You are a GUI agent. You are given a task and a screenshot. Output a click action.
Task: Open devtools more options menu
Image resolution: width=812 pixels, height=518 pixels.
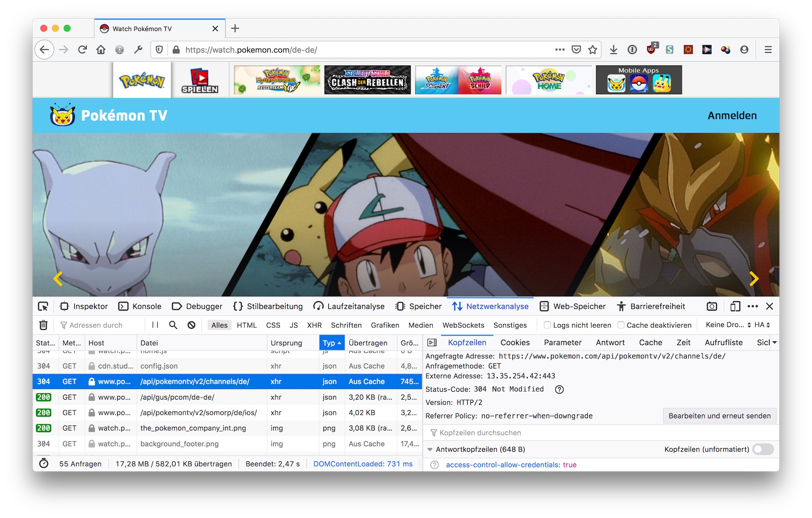(753, 306)
